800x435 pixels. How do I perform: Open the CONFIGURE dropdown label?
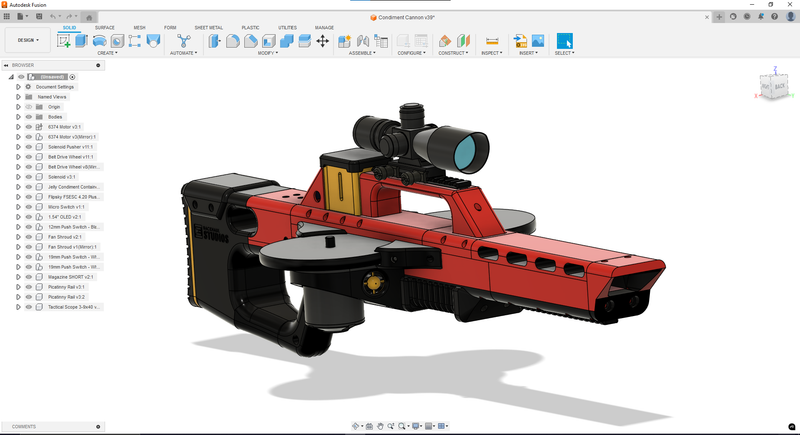(412, 53)
